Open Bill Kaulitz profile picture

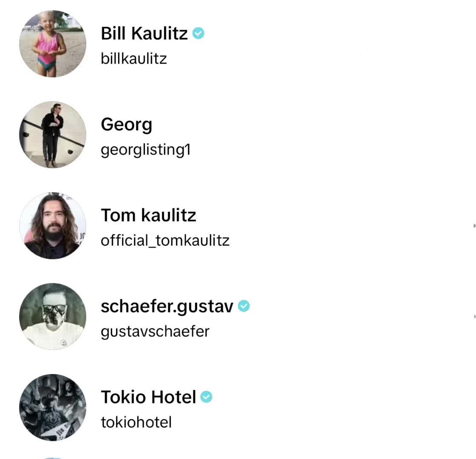click(x=53, y=44)
